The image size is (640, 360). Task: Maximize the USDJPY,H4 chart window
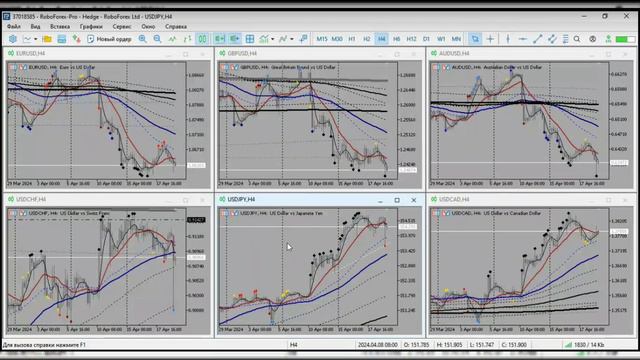(397, 200)
